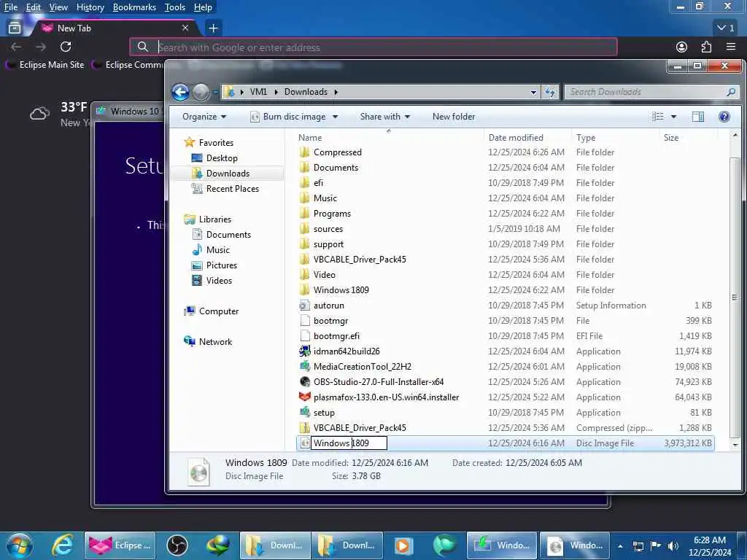This screenshot has height=560, width=747.
Task: Open the browser Tools menu
Action: click(x=174, y=7)
